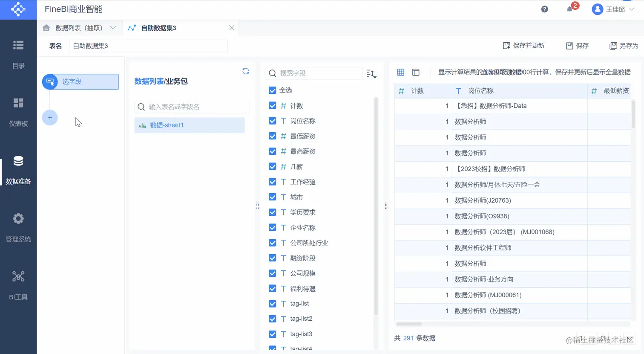Screen dimensions: 644x354
Task: Uncheck the tag-list3 field checkbox
Action: tap(273, 334)
